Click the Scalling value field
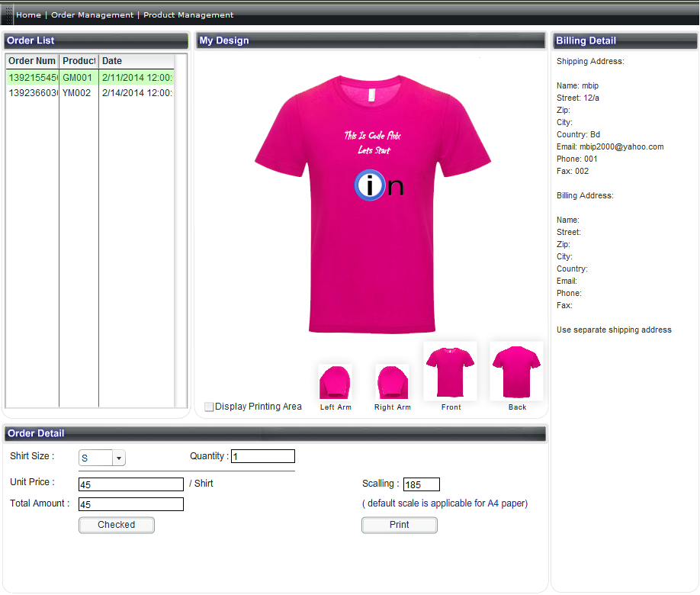Screen dimensions: 700x595 pos(422,484)
